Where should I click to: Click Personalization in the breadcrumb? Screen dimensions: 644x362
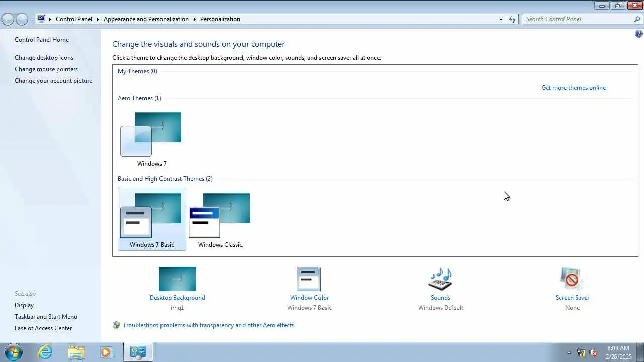(x=220, y=19)
